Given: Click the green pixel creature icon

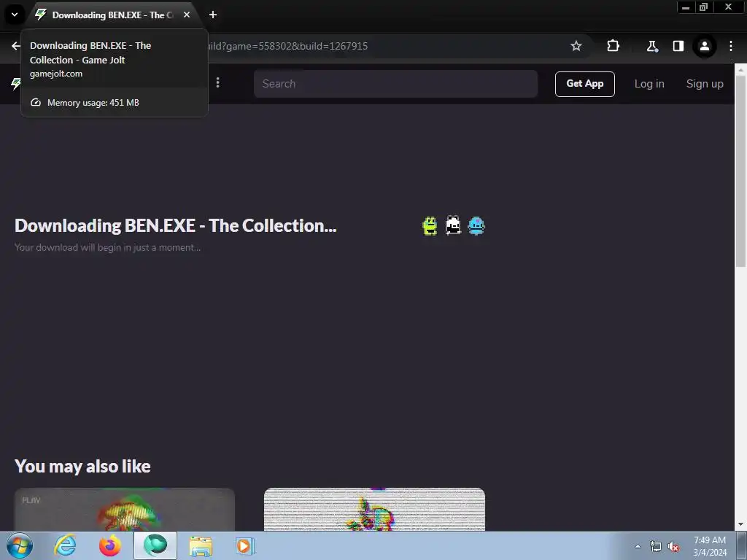Looking at the screenshot, I should tap(430, 226).
